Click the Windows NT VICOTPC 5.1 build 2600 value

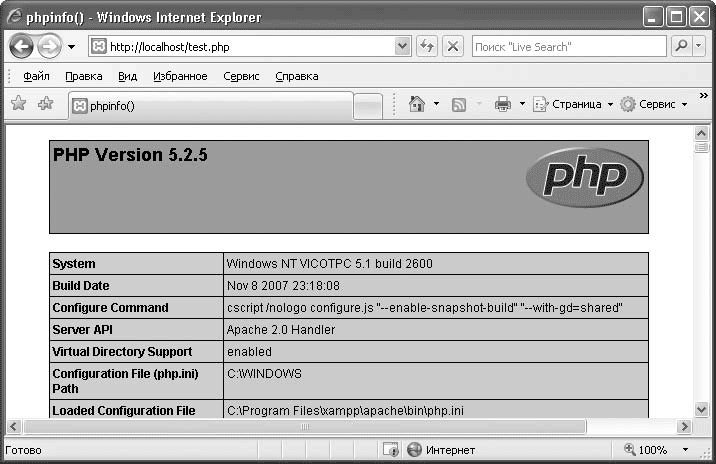[330, 264]
